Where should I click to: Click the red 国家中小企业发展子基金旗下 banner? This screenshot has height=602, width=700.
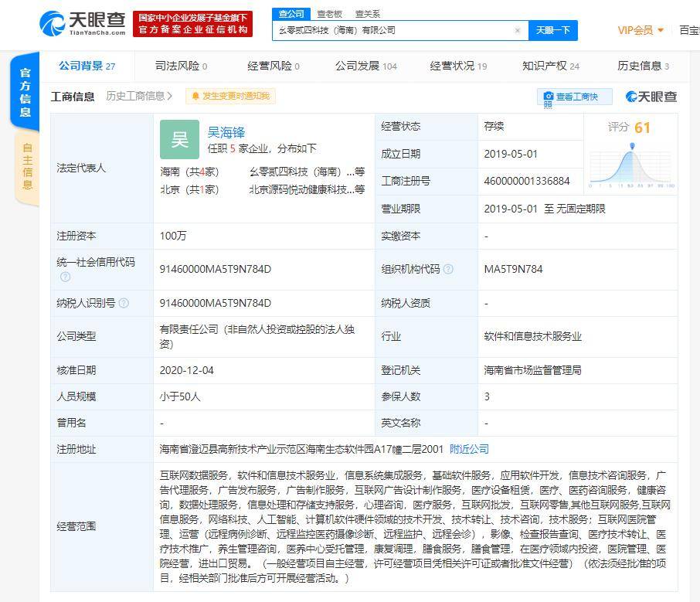(193, 24)
